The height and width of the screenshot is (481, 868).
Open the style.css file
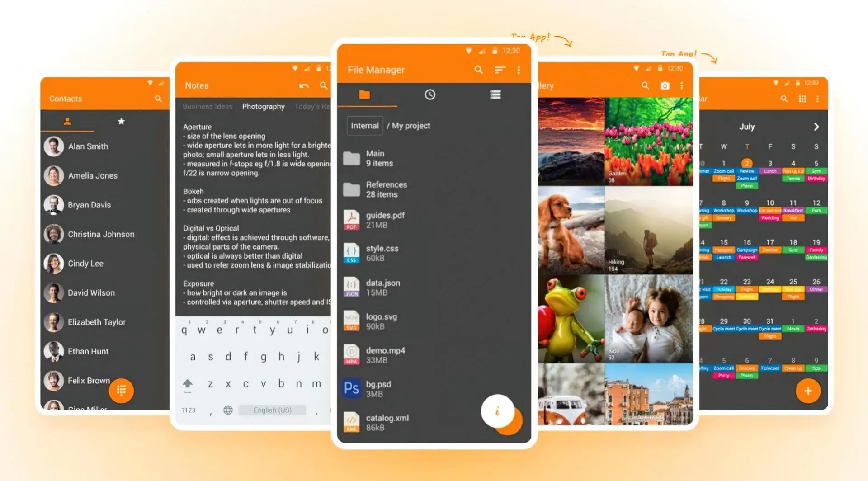point(434,253)
